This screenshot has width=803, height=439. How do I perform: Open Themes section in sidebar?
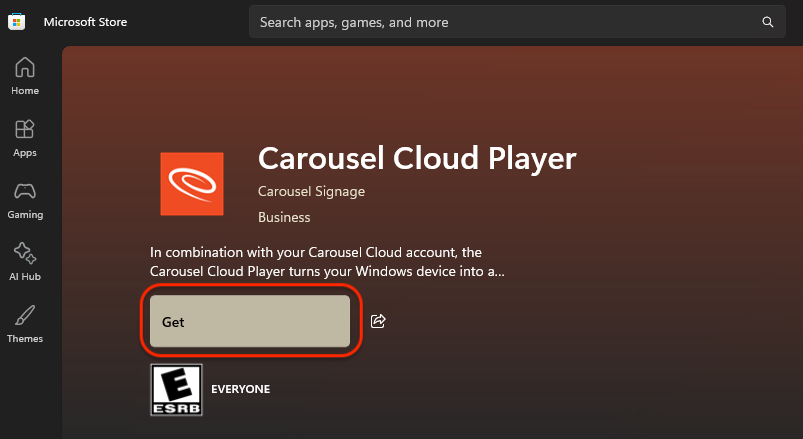(25, 324)
